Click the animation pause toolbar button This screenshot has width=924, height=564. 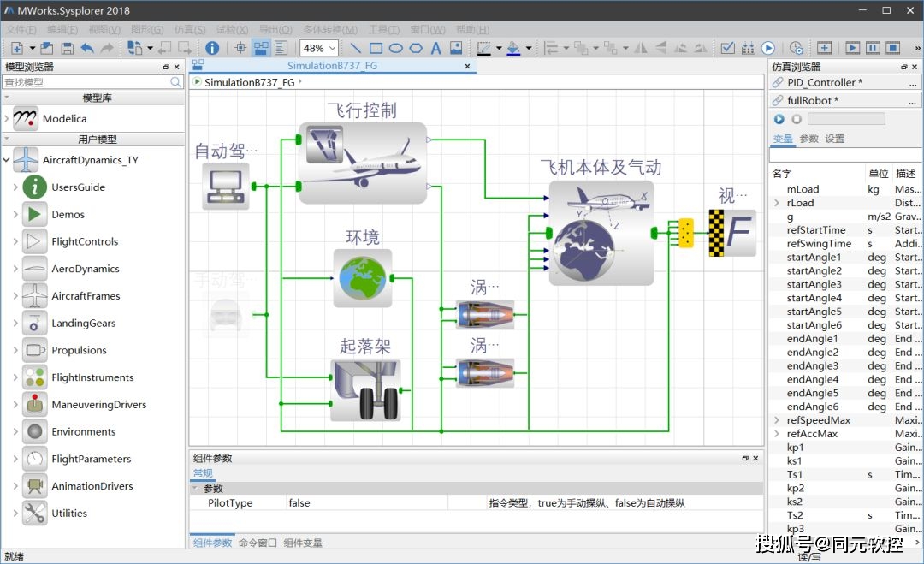(x=873, y=48)
